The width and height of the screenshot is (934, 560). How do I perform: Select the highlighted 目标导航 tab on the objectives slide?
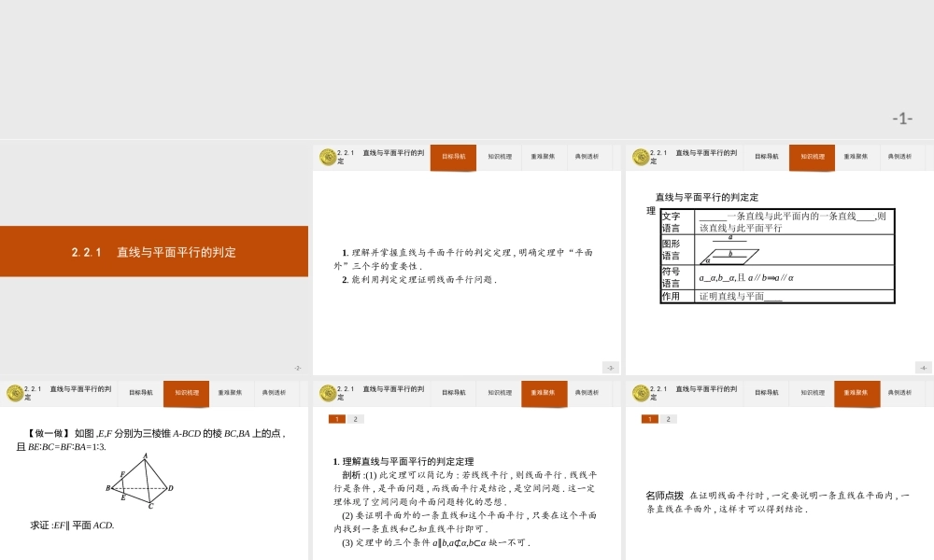(452, 157)
